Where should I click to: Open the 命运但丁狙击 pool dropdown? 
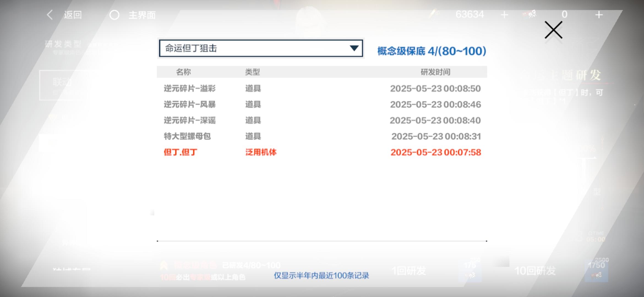tap(261, 48)
